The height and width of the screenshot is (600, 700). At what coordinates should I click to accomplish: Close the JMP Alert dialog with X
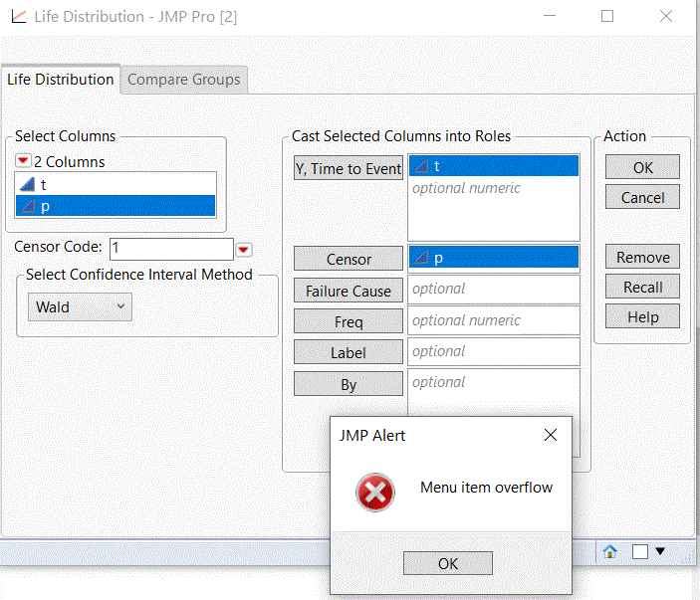pyautogui.click(x=551, y=436)
